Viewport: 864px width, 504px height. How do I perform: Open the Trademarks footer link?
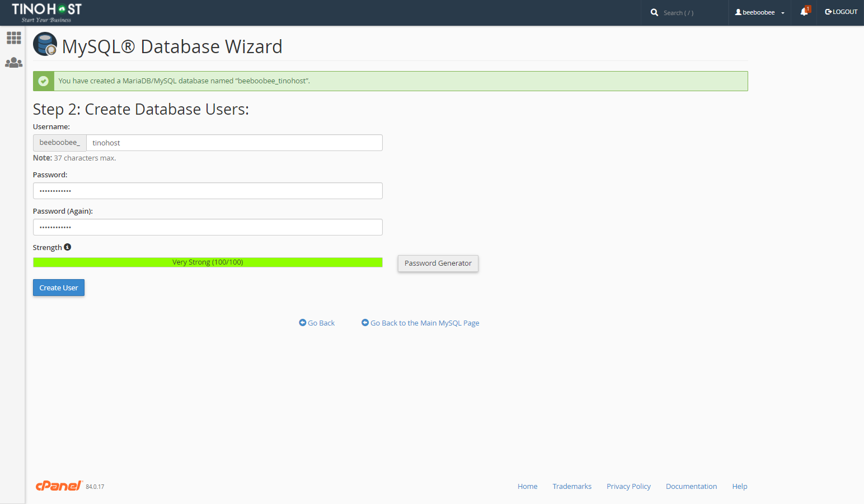pos(572,486)
